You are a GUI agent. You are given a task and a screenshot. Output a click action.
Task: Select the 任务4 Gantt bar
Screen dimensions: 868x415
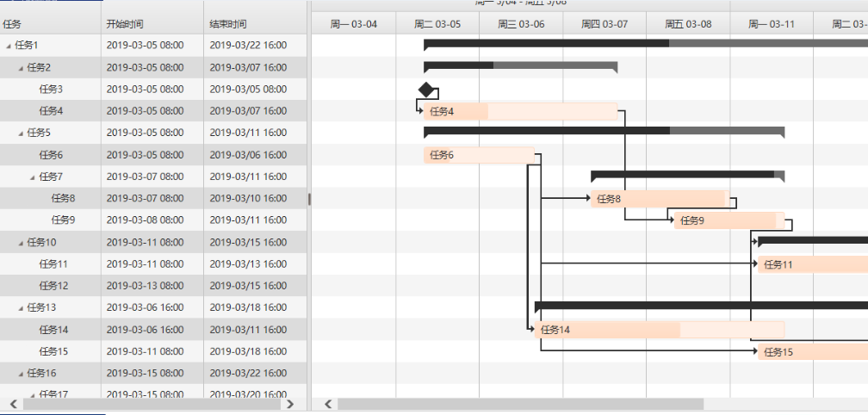[x=520, y=111]
